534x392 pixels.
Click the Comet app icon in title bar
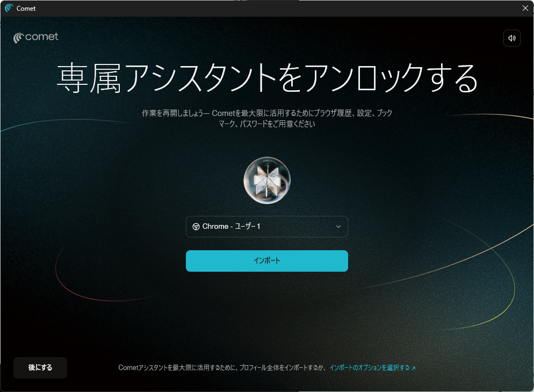9,8
